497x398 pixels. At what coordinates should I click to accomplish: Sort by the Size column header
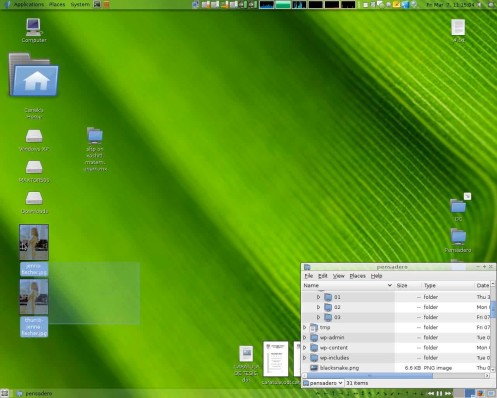tap(407, 285)
